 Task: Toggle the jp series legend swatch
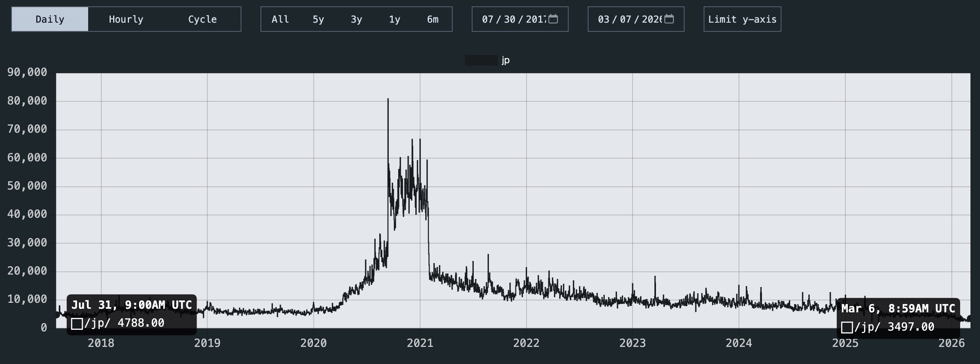click(481, 60)
